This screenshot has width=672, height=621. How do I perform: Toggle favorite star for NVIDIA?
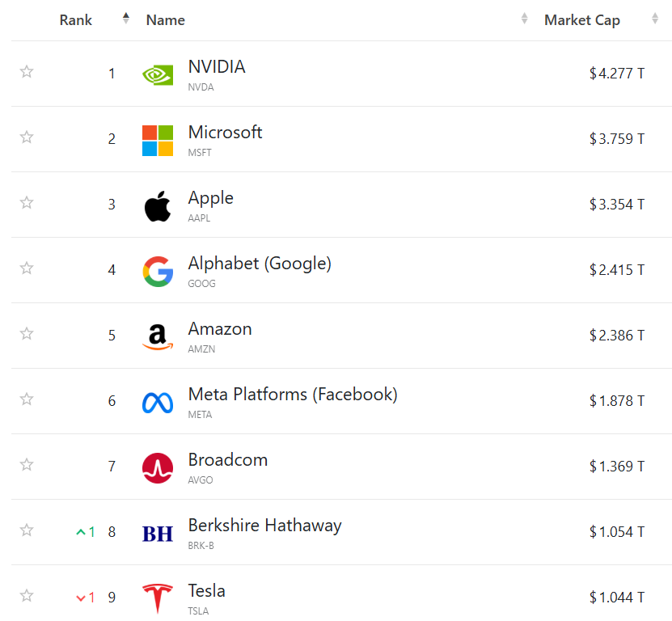(27, 72)
